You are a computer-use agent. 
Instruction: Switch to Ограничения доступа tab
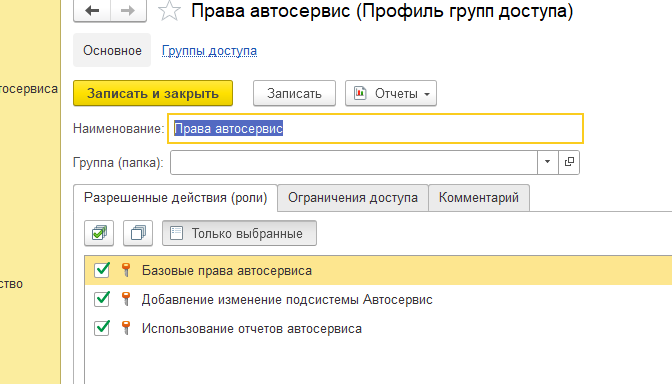353,198
